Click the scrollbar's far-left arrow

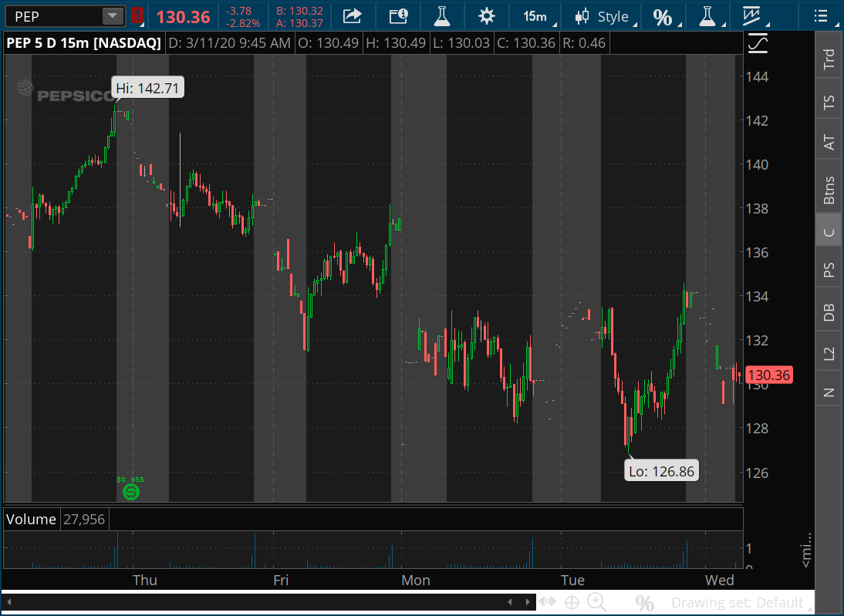tap(8, 602)
